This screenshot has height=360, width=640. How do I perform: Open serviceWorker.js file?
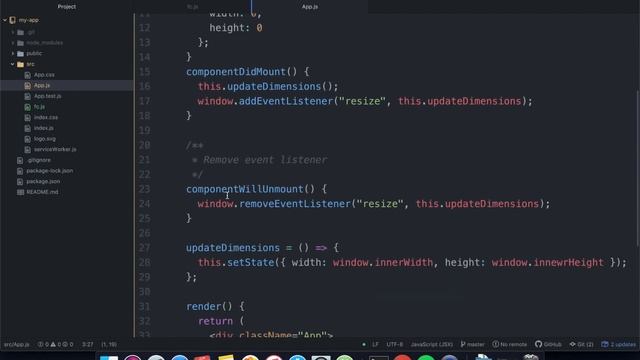coord(55,149)
